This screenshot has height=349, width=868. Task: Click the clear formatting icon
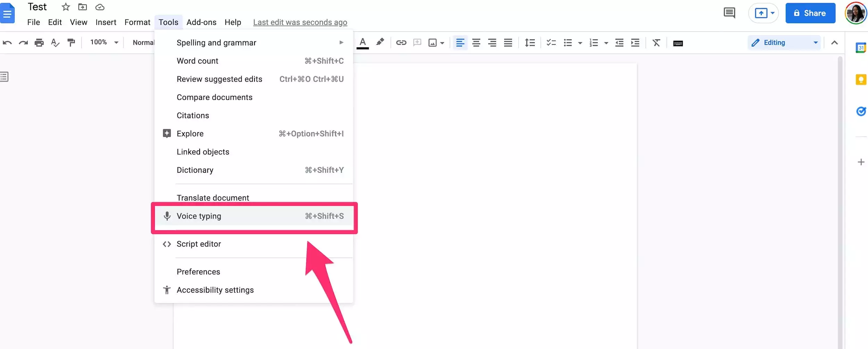point(656,43)
